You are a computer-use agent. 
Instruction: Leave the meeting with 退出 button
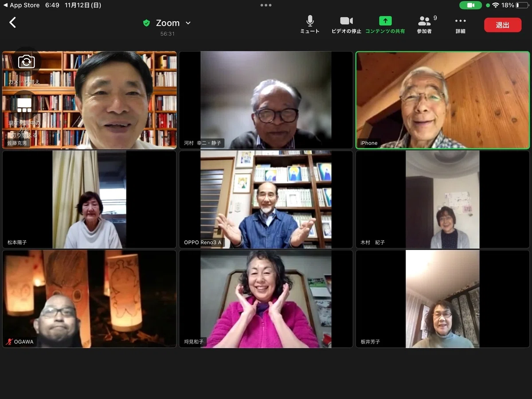[x=503, y=25]
